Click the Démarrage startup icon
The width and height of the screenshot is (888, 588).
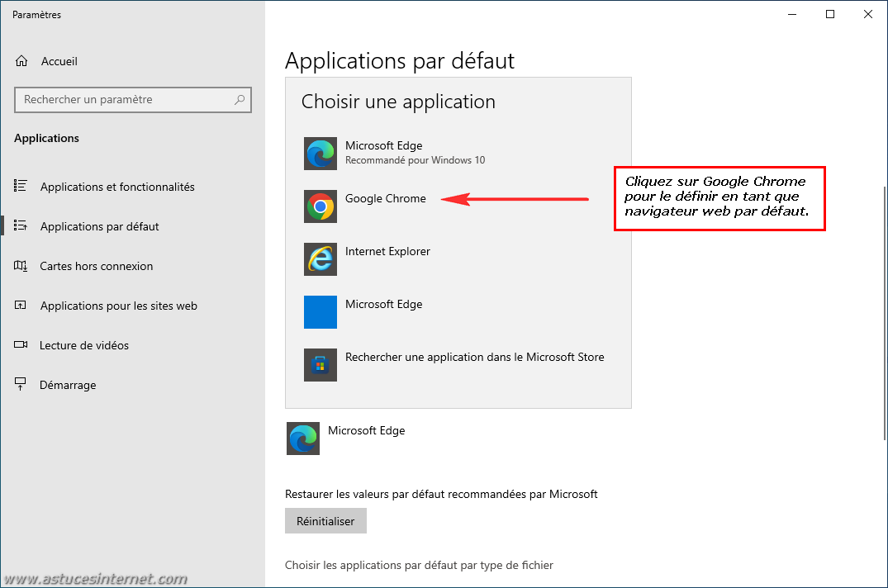(21, 384)
